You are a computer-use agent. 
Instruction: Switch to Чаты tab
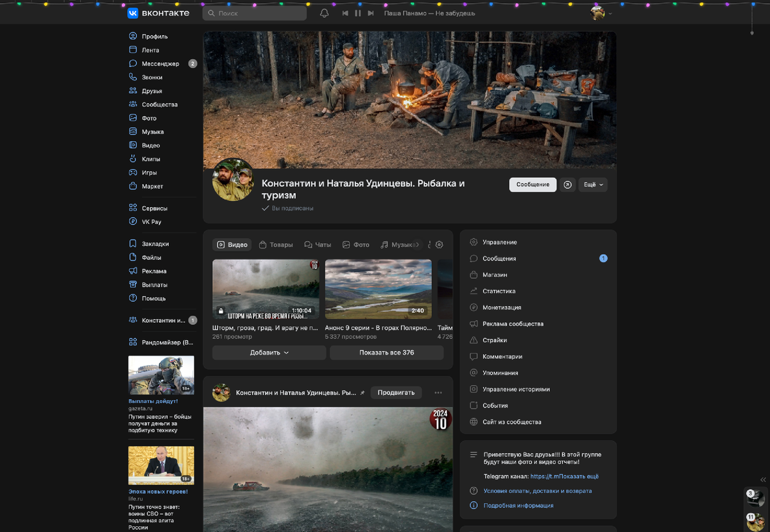click(x=318, y=245)
